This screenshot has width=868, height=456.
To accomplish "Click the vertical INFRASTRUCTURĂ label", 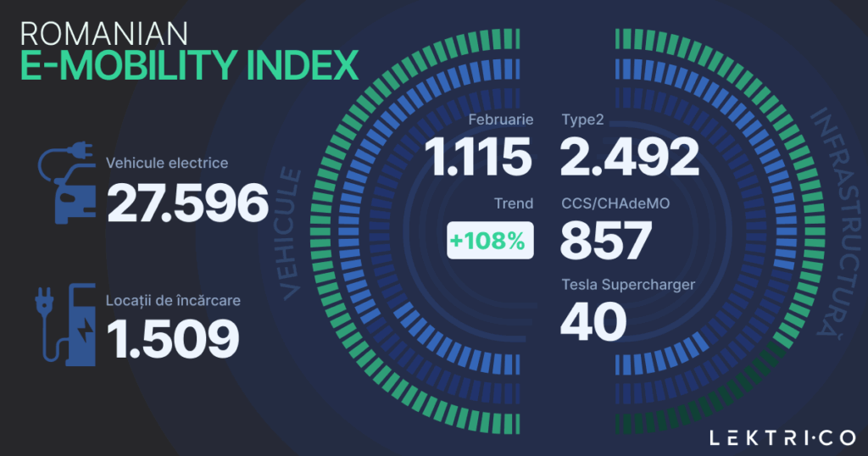I will pos(826,224).
